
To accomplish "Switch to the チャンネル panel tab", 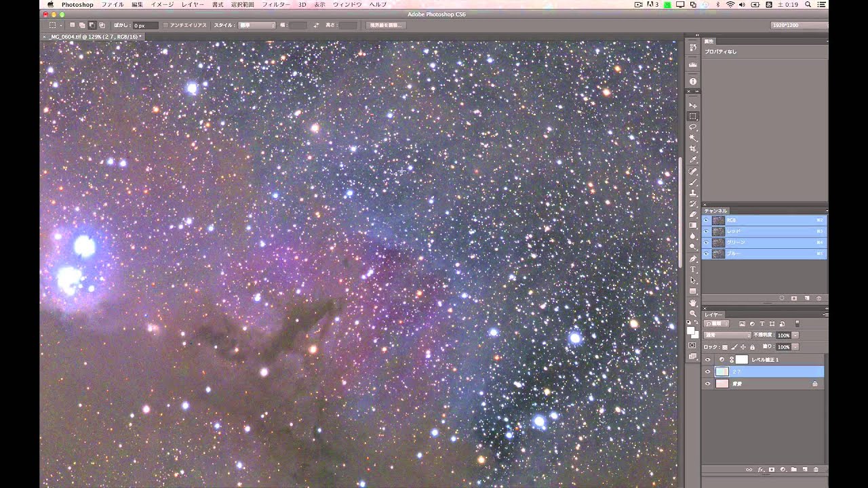I will [x=715, y=211].
